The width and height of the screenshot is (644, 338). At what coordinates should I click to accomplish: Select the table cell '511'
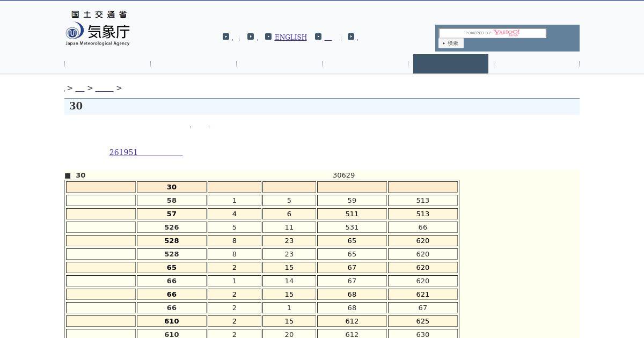pos(352,214)
